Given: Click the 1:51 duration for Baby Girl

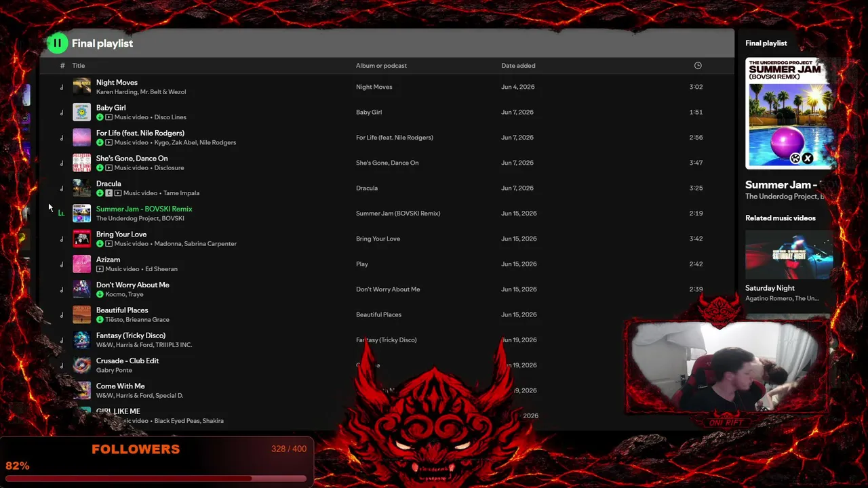Looking at the screenshot, I should coord(696,113).
